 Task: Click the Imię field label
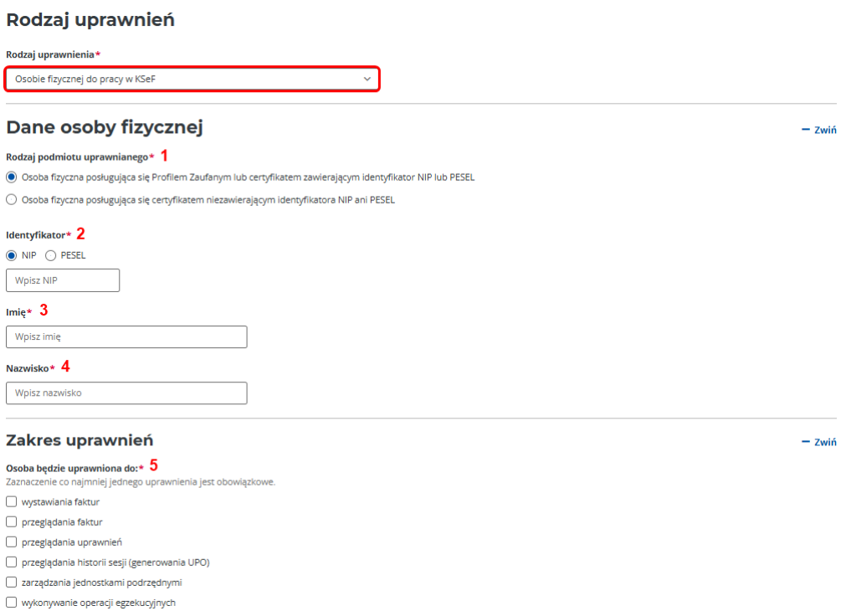(16, 312)
